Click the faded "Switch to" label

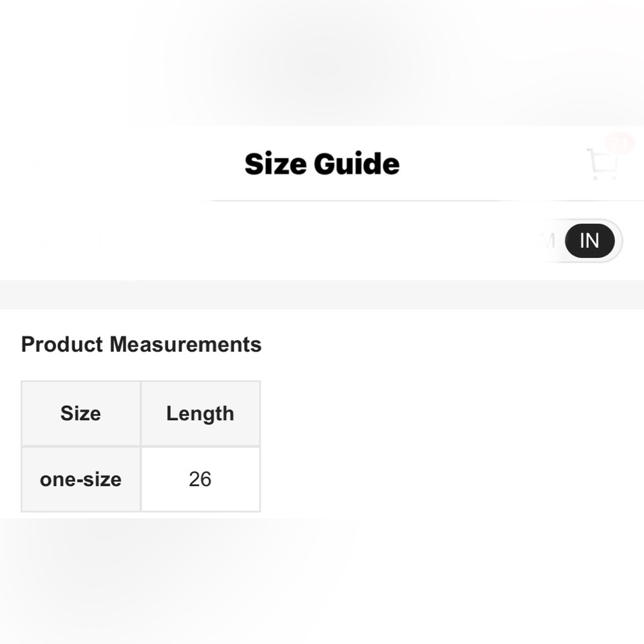point(69,240)
